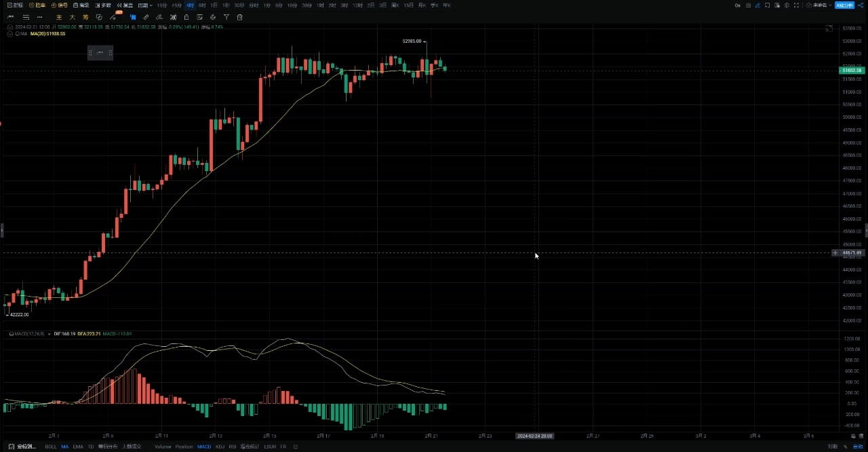Collapse the left side panel handle
Viewport: 868px width, 452px height.
coord(1,231)
